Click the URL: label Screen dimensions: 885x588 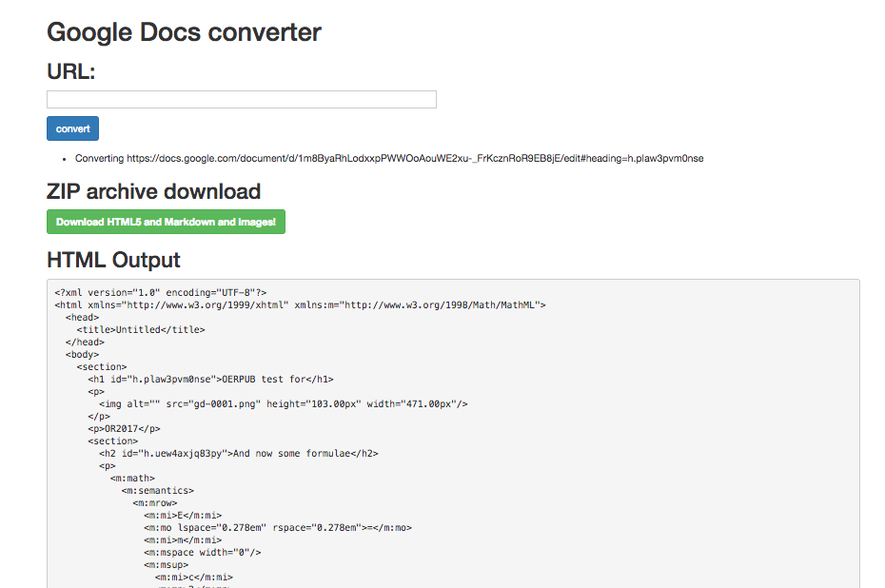[71, 71]
